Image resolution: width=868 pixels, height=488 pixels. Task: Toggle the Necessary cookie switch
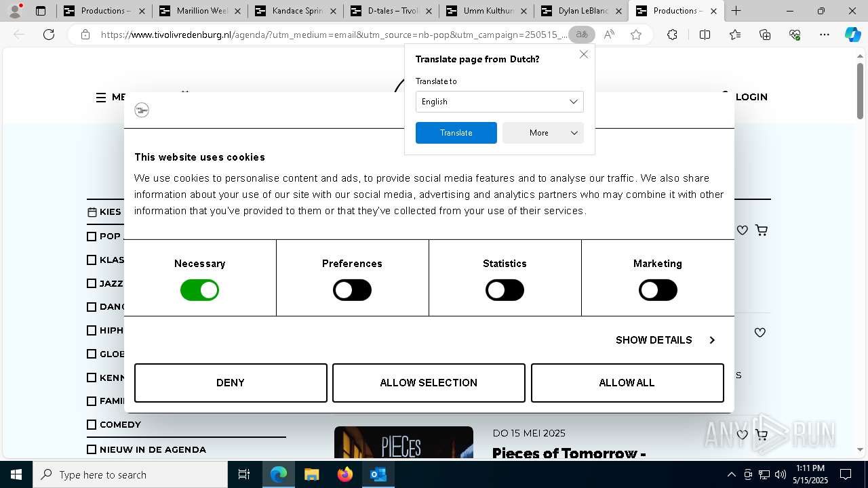pos(199,290)
